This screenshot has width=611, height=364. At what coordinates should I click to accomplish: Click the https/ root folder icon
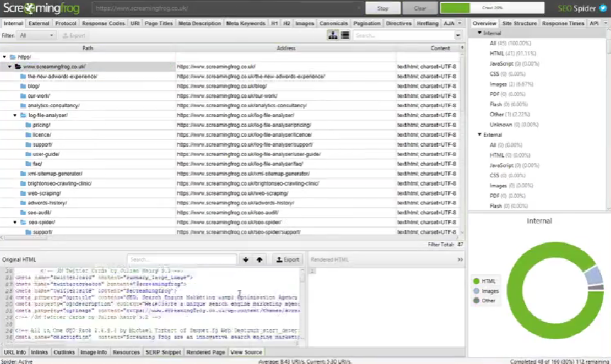(x=13, y=57)
